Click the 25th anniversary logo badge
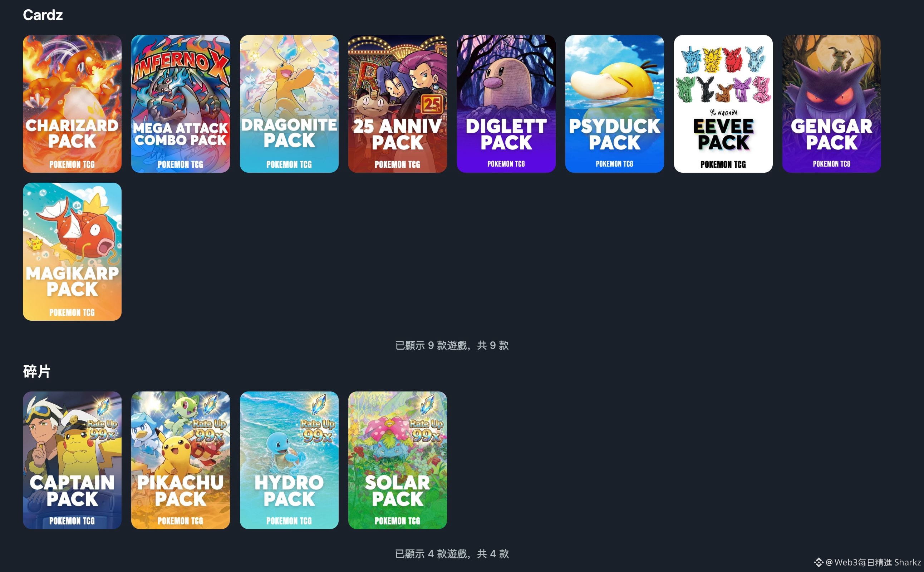 pyautogui.click(x=432, y=104)
